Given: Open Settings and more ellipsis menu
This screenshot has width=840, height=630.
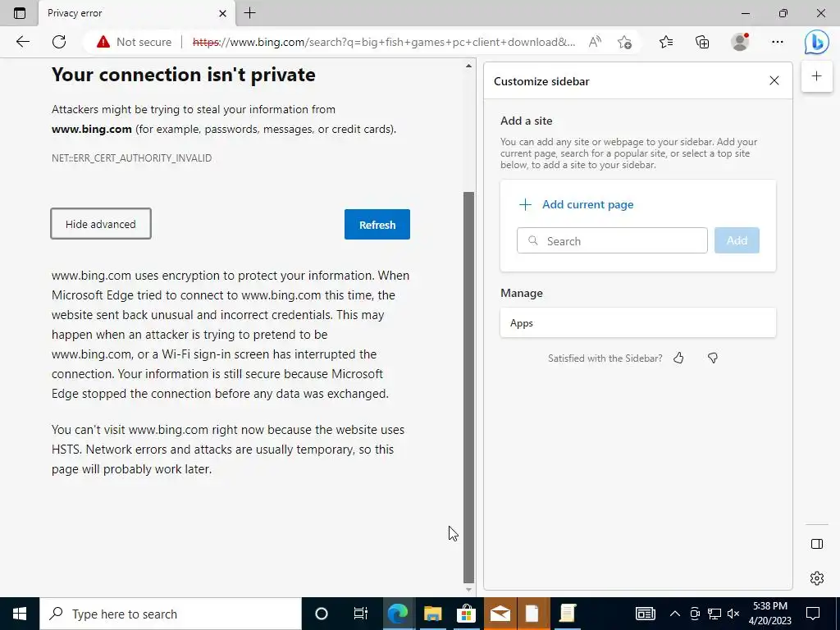Looking at the screenshot, I should coord(778,42).
